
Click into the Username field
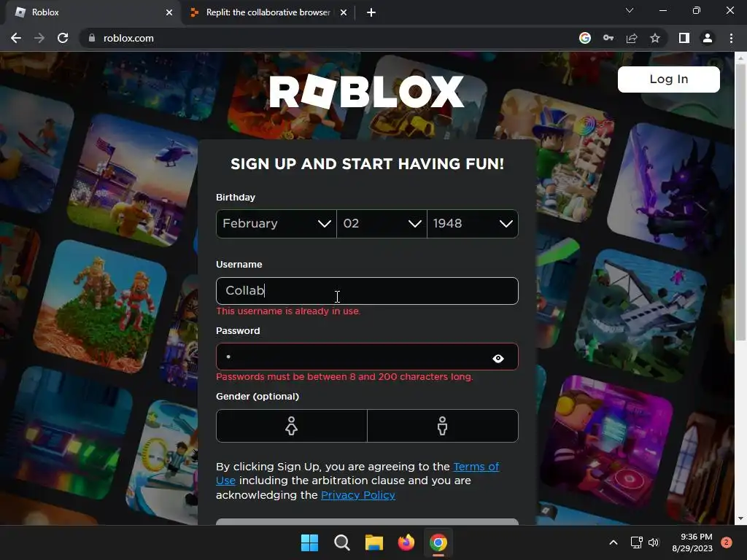[x=367, y=291]
